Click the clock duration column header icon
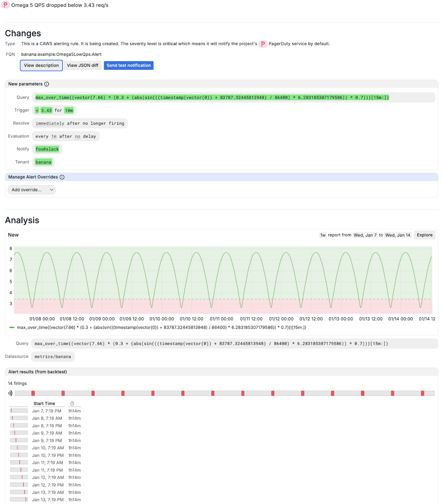The height and width of the screenshot is (504, 442). 72,404
